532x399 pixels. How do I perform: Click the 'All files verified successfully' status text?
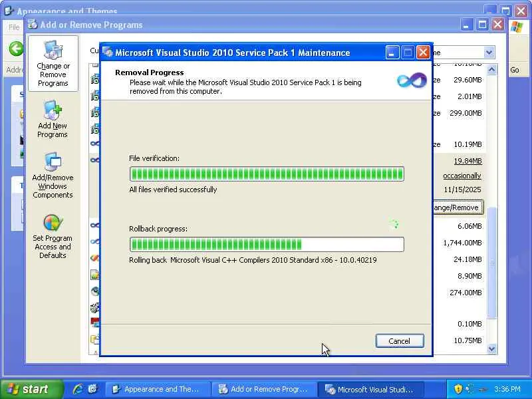click(x=173, y=190)
